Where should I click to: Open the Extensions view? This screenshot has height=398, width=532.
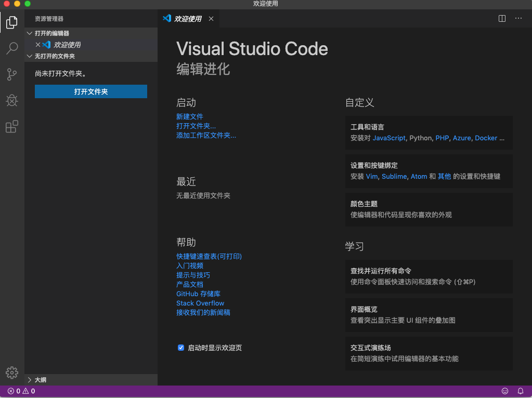click(x=12, y=126)
